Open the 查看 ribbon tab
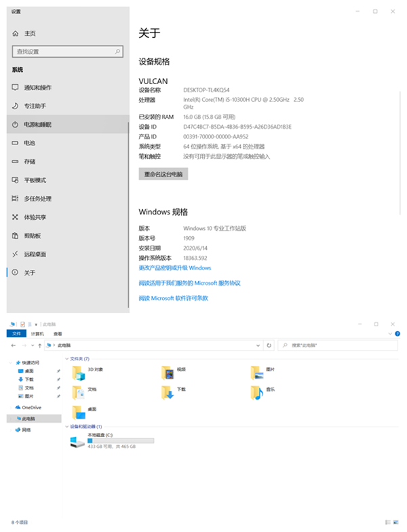The width and height of the screenshot is (407, 532). pos(58,334)
